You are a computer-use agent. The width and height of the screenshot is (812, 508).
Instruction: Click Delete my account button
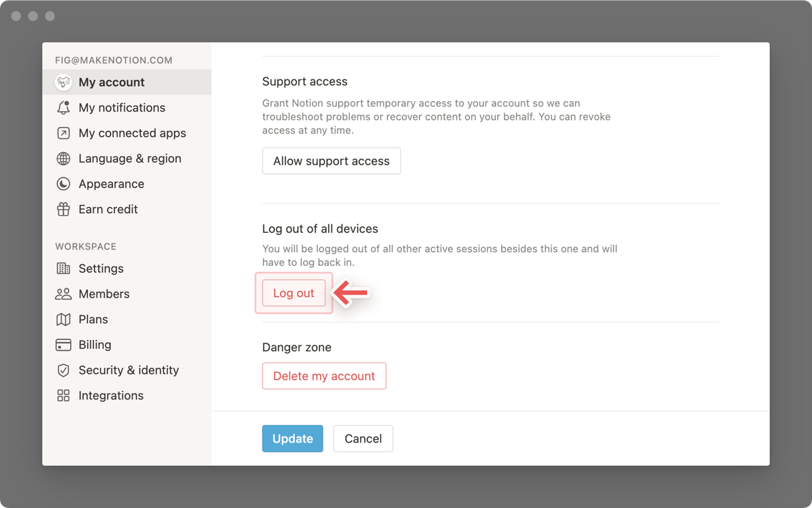[324, 376]
